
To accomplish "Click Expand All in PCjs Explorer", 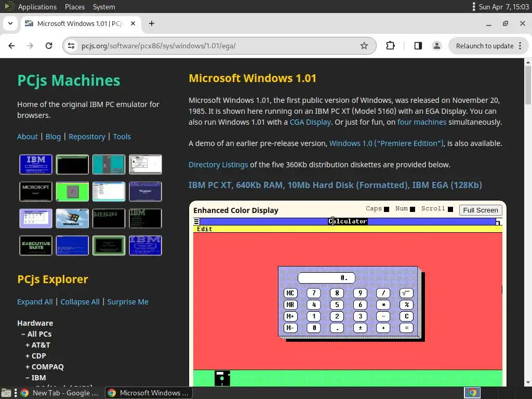I will coord(35,302).
